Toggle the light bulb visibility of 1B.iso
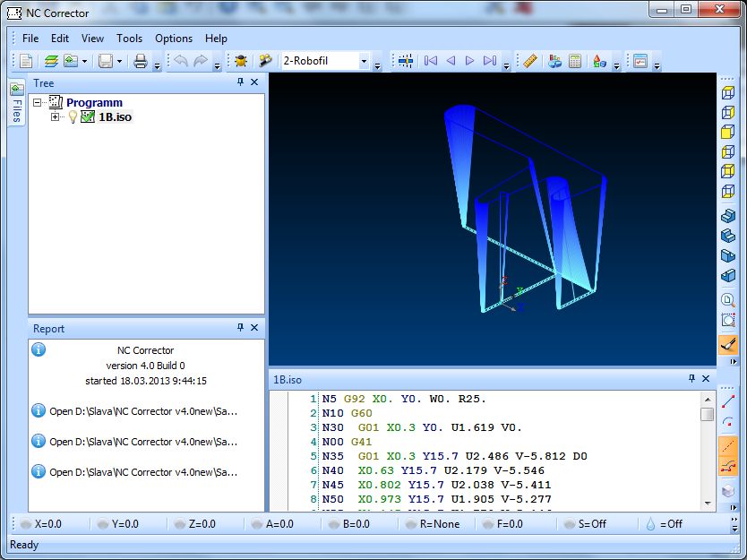The height and width of the screenshot is (560, 747). pyautogui.click(x=73, y=116)
